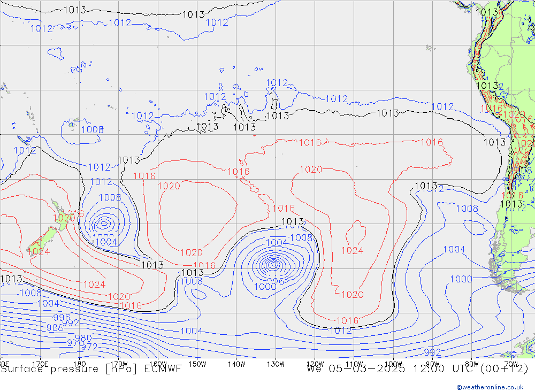Select the 130W longitude axis label
535x392 pixels.
click(x=276, y=364)
